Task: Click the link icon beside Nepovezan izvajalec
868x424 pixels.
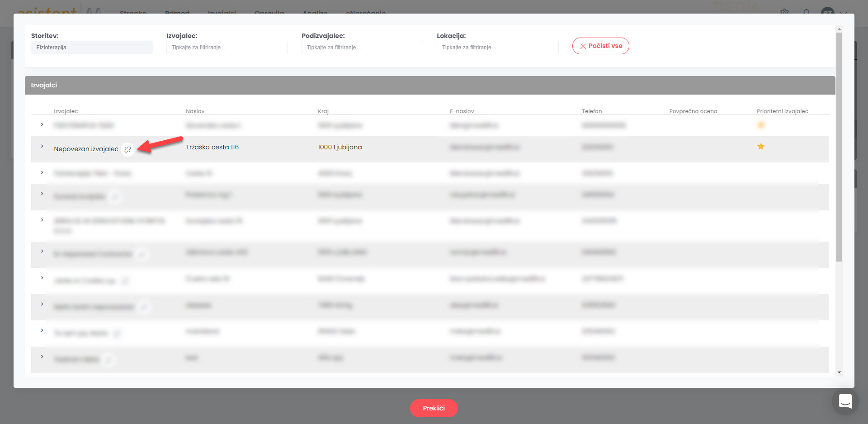Action: tap(128, 149)
